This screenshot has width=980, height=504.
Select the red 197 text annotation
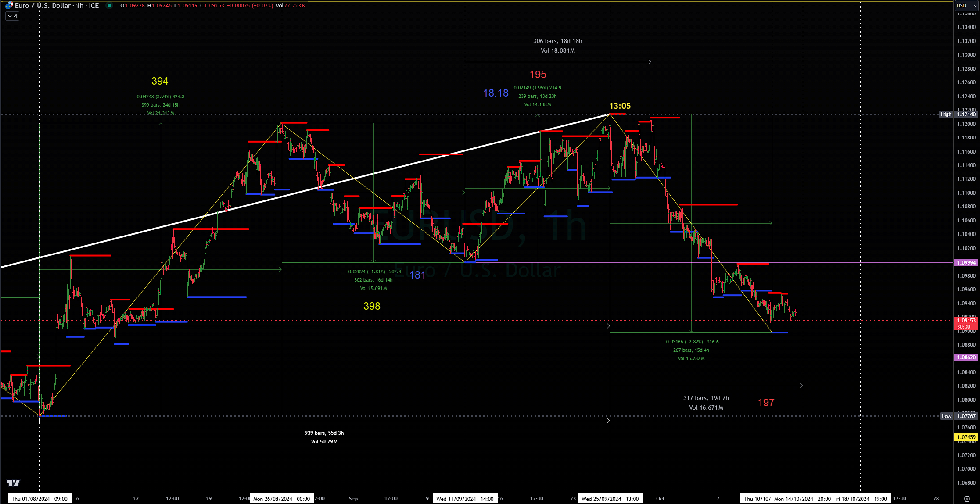pyautogui.click(x=766, y=402)
